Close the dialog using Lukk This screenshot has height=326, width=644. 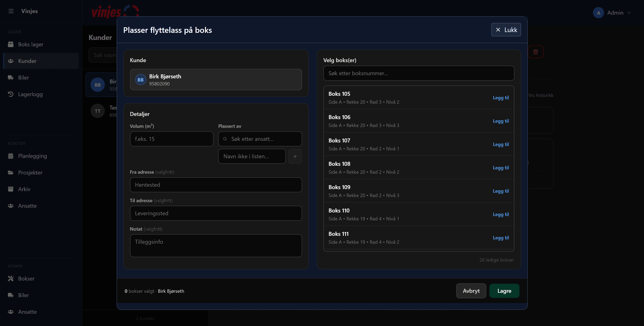click(506, 30)
